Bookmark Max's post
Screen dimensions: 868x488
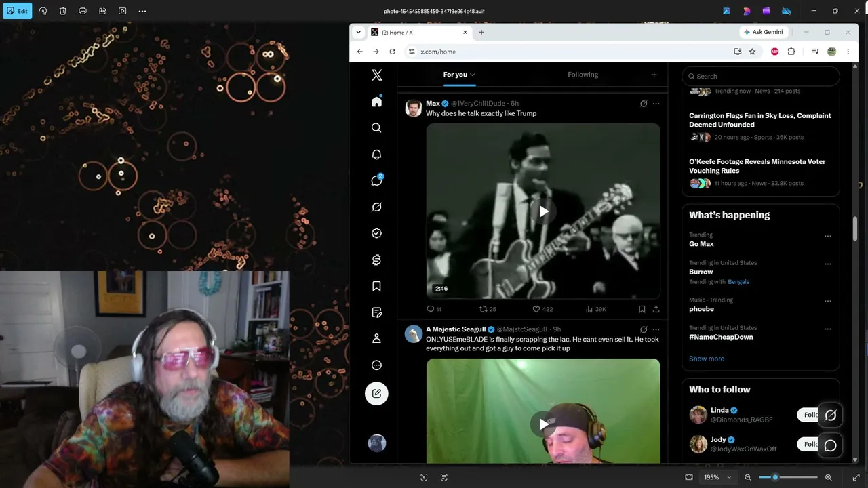pyautogui.click(x=642, y=309)
